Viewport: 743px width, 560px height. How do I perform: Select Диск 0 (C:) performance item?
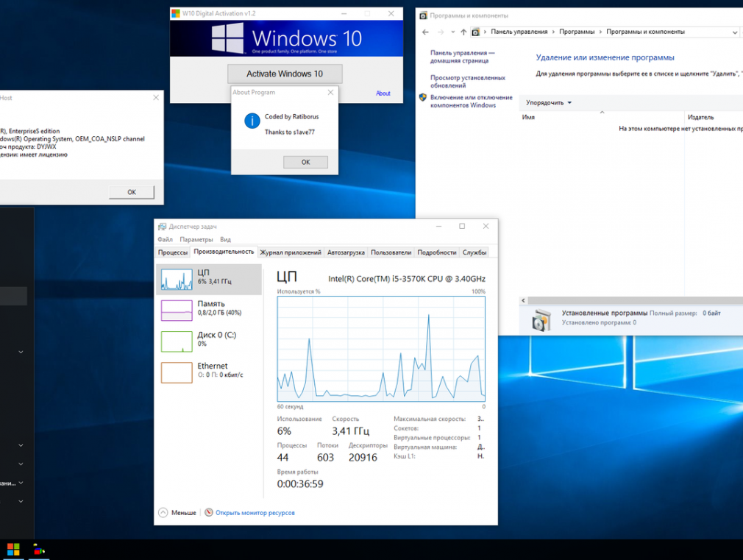(x=209, y=341)
